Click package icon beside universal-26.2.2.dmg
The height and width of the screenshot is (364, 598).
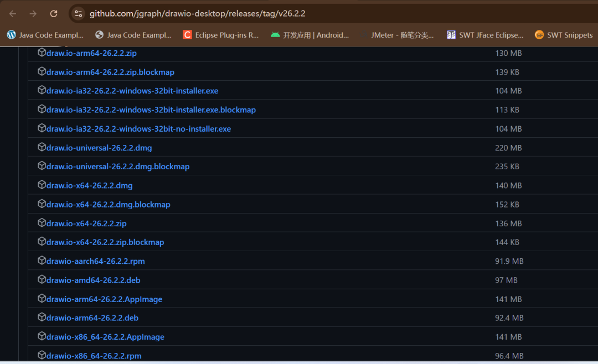42,147
